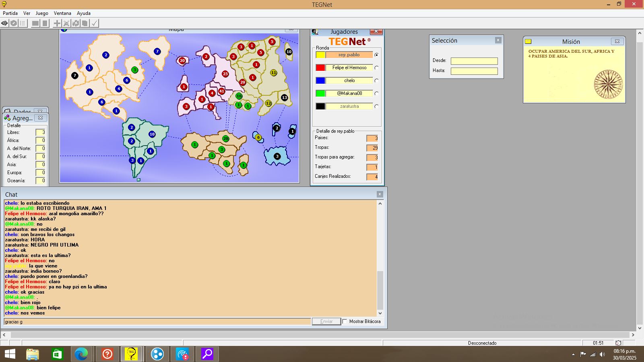The image size is (644, 362).
Task: Click the green color swatch for @Makana08
Action: pyautogui.click(x=320, y=93)
